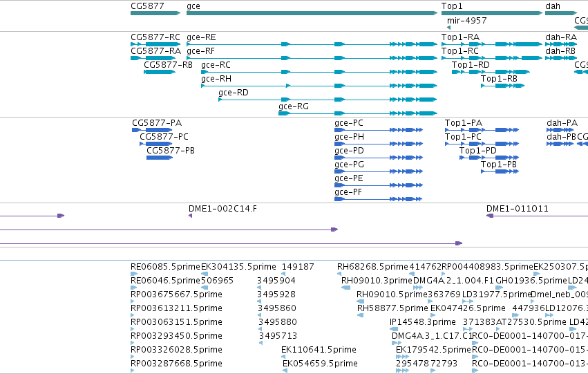Click the gce-RE transcript label
Screen dimensions: 588x374
[x=201, y=37]
